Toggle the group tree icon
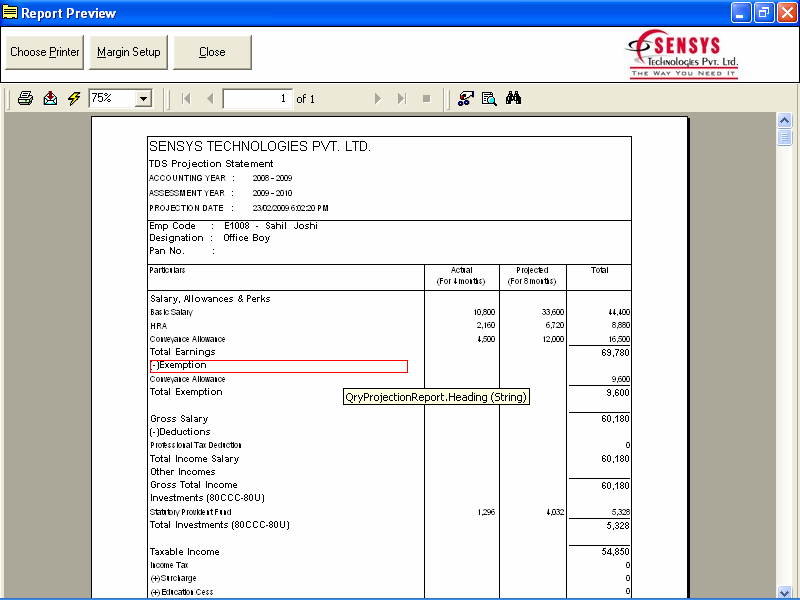800x600 pixels. click(465, 98)
